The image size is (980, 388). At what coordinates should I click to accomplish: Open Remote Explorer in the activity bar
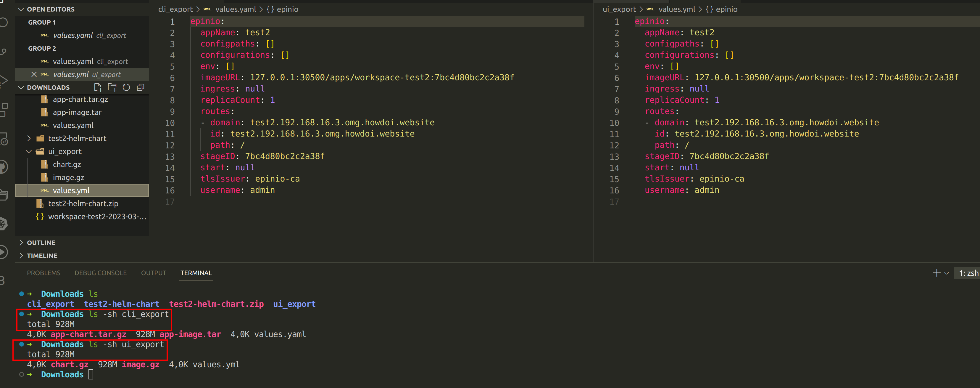point(4,139)
